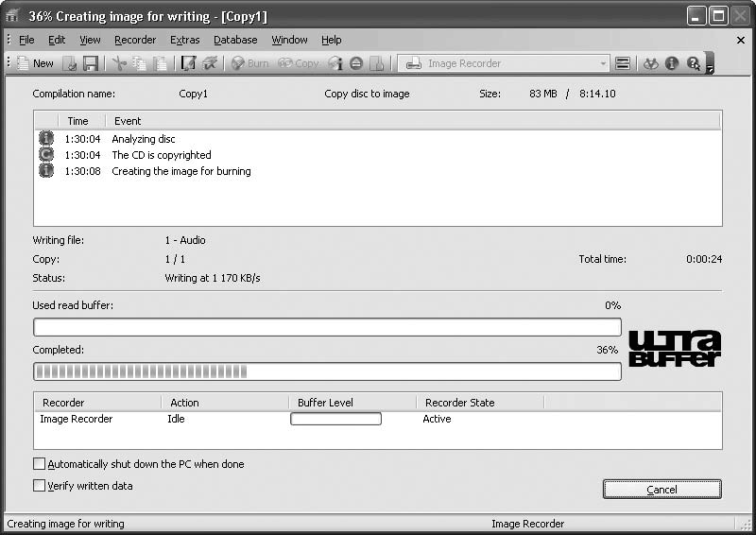Viewport: 756px width, 535px height.
Task: Click the copyright icon beside 'The CD is copyrighted'
Action: point(46,155)
